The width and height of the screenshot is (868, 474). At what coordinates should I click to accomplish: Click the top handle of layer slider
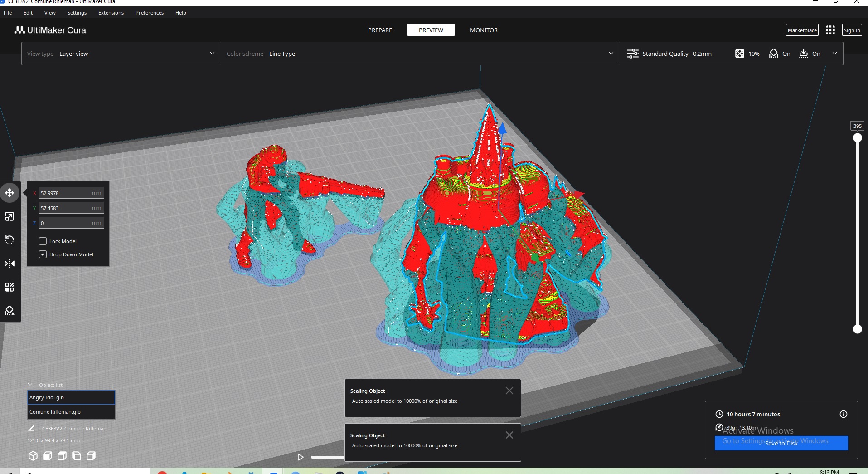point(857,138)
